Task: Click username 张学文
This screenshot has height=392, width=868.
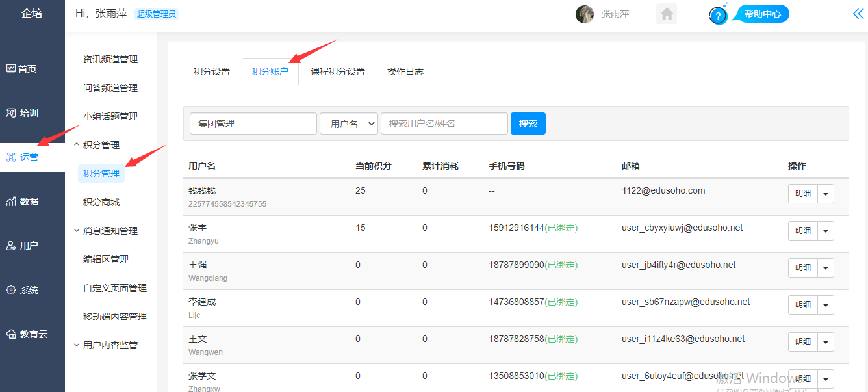Action: (202, 376)
